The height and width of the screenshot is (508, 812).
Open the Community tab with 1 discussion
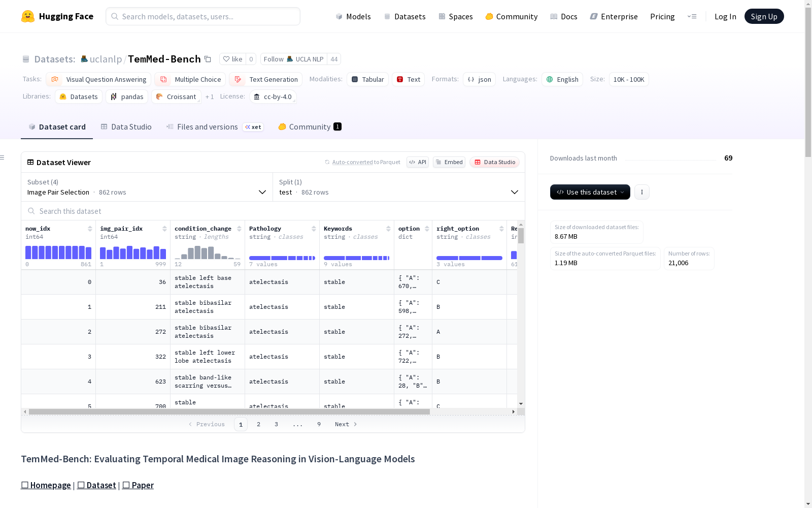click(310, 127)
